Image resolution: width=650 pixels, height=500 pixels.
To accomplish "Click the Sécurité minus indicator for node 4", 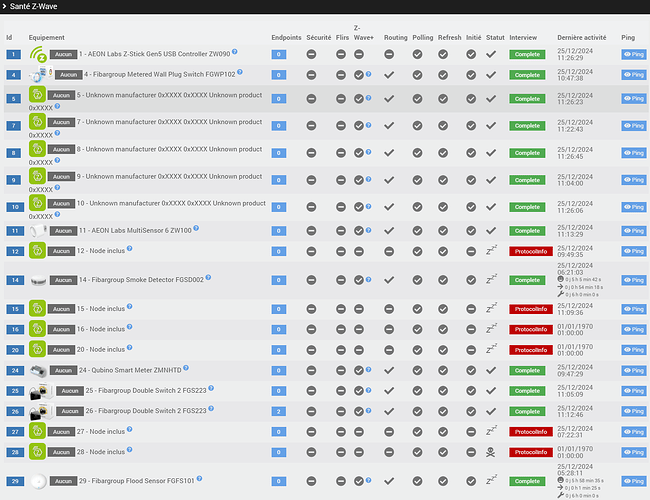I will pos(312,74).
